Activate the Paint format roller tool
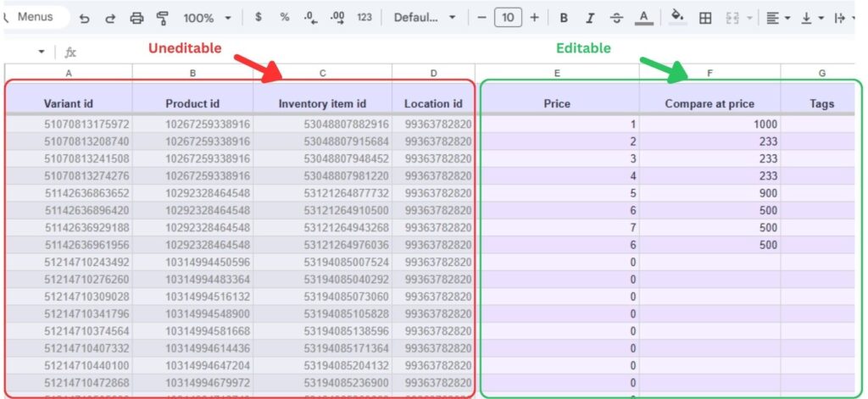Viewport: 868px width, 399px height. [163, 18]
